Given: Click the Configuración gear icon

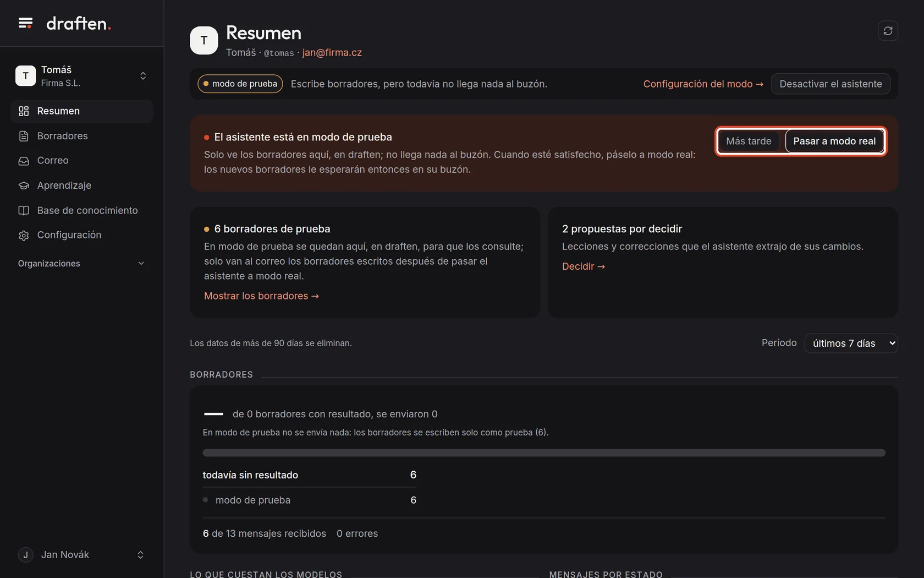Looking at the screenshot, I should click(x=24, y=235).
